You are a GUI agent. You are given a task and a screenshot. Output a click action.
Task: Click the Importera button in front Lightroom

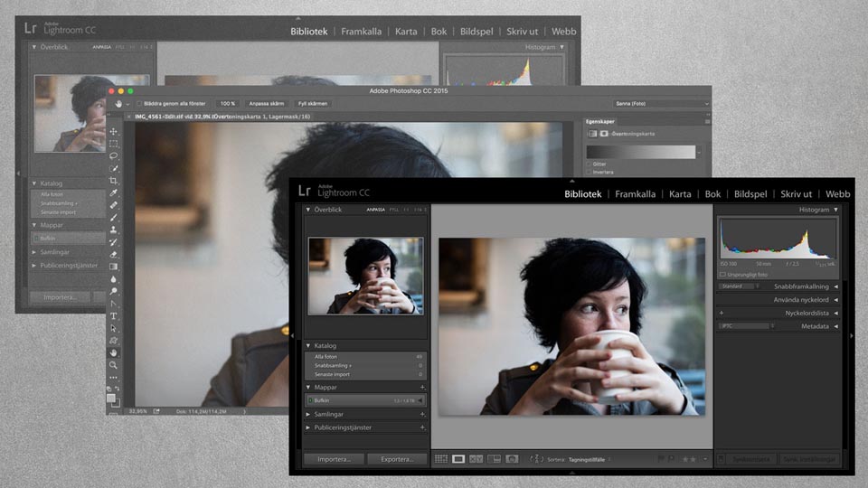pyautogui.click(x=334, y=459)
